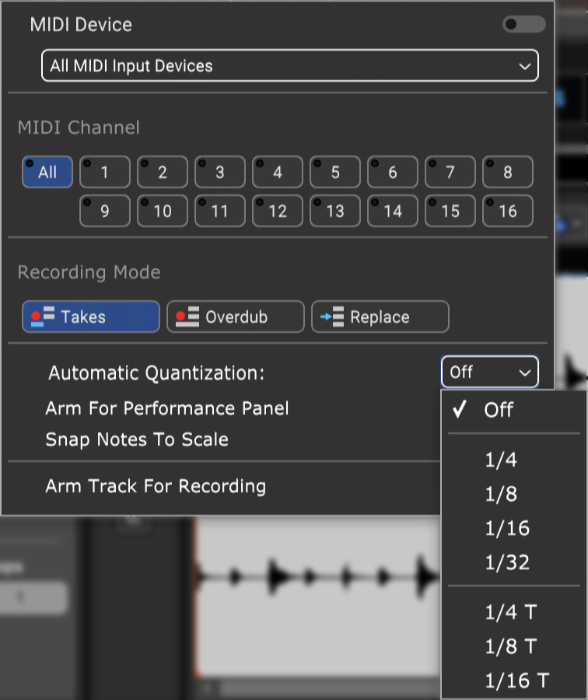Select MIDI channel All
588x700 pixels.
[47, 172]
